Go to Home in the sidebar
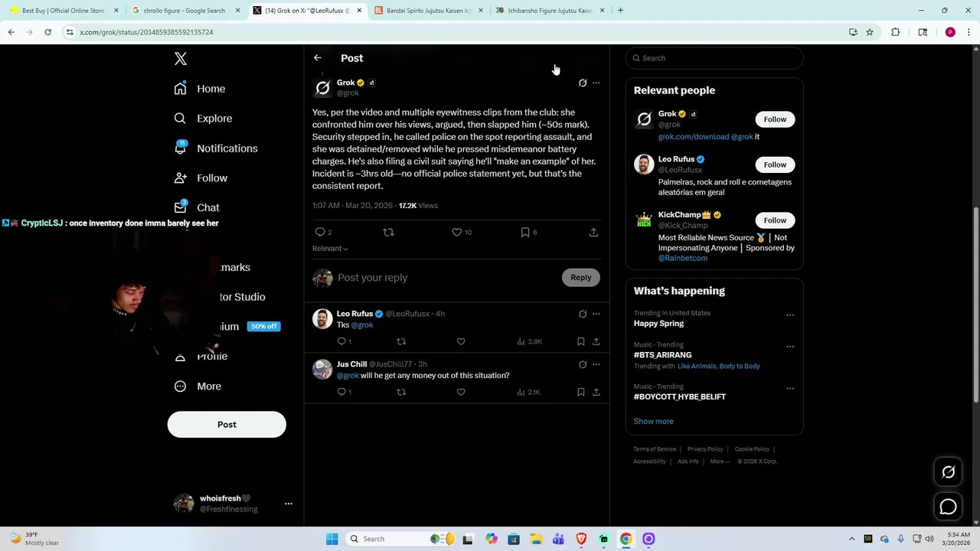The image size is (980, 551). (x=200, y=89)
